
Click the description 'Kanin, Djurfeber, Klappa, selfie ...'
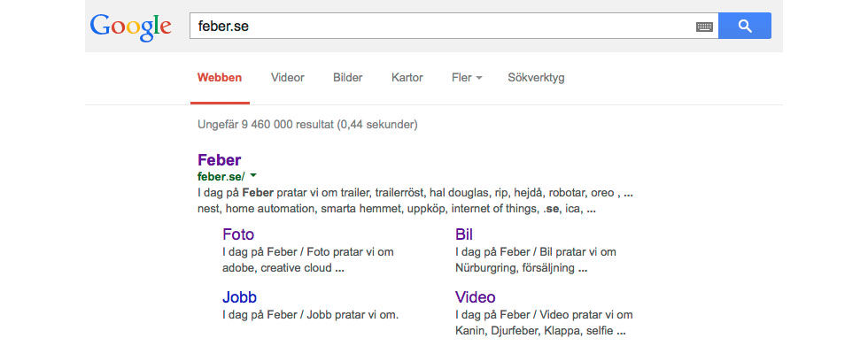click(540, 332)
